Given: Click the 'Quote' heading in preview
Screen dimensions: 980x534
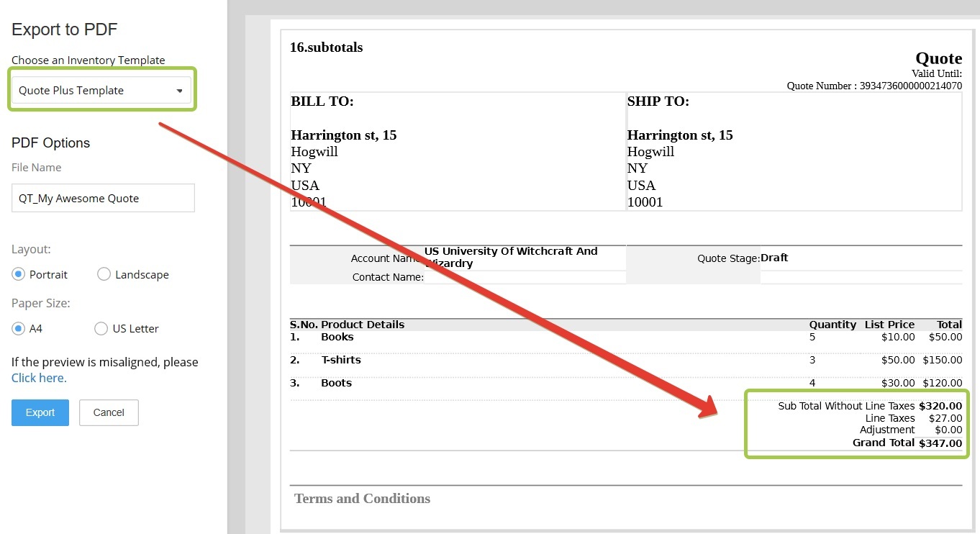Looking at the screenshot, I should (938, 58).
